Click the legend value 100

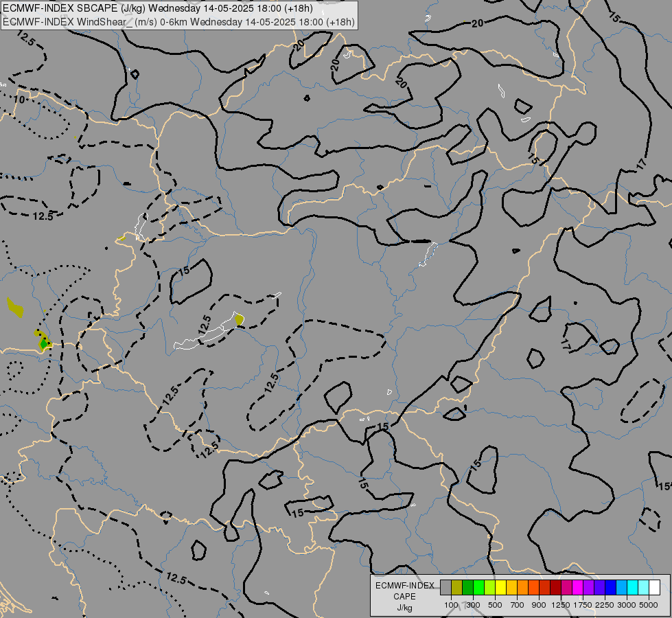pos(451,605)
